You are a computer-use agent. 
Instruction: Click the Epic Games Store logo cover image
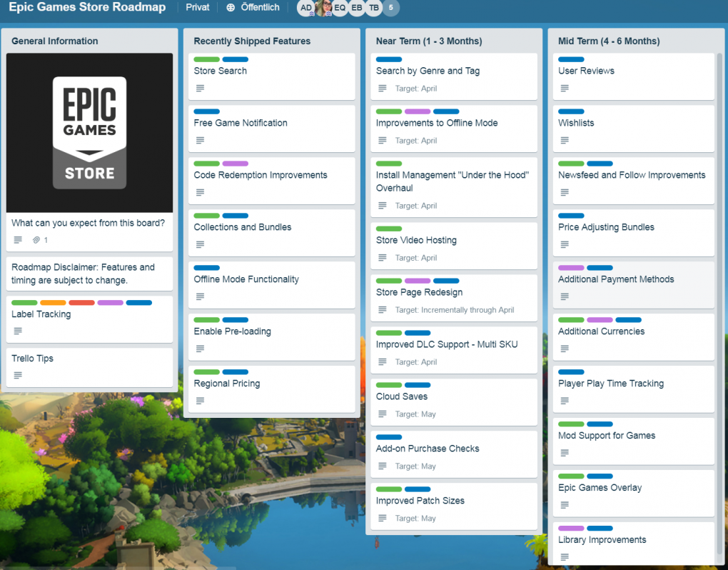click(x=89, y=132)
